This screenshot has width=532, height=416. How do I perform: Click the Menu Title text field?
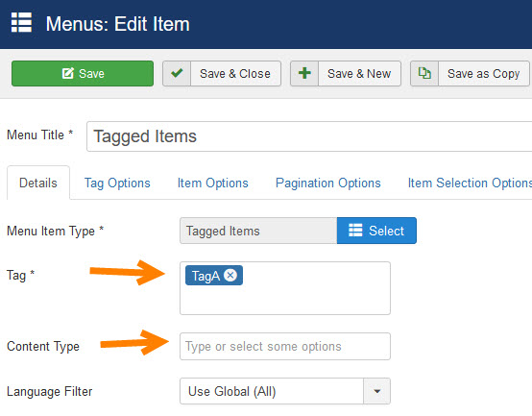(309, 136)
